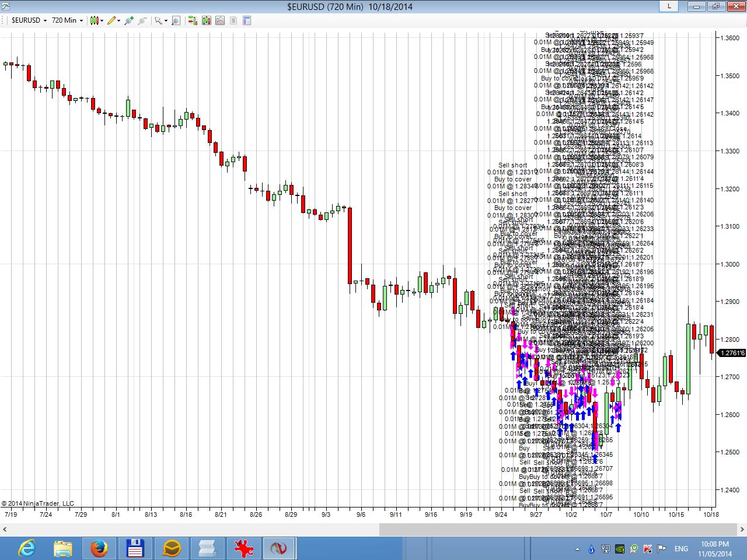Click the greyed zoom out icon
Viewport: 747px width, 560px height.
tap(142, 20)
